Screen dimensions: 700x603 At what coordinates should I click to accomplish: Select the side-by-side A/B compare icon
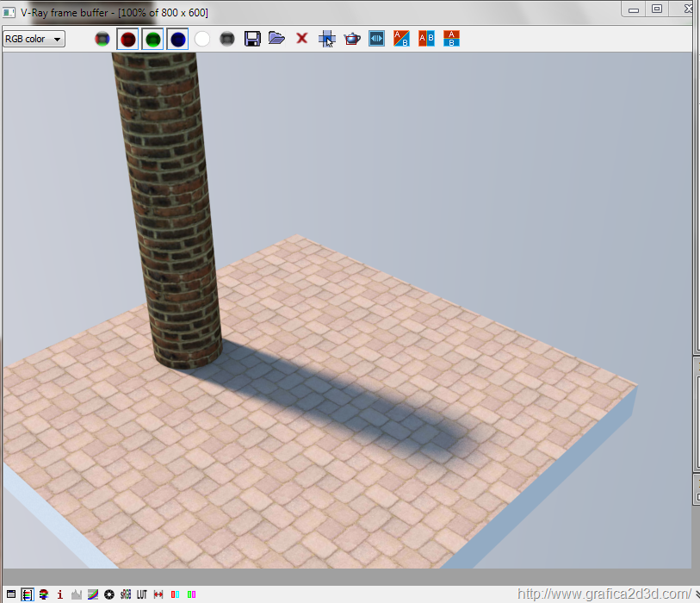[x=426, y=39]
